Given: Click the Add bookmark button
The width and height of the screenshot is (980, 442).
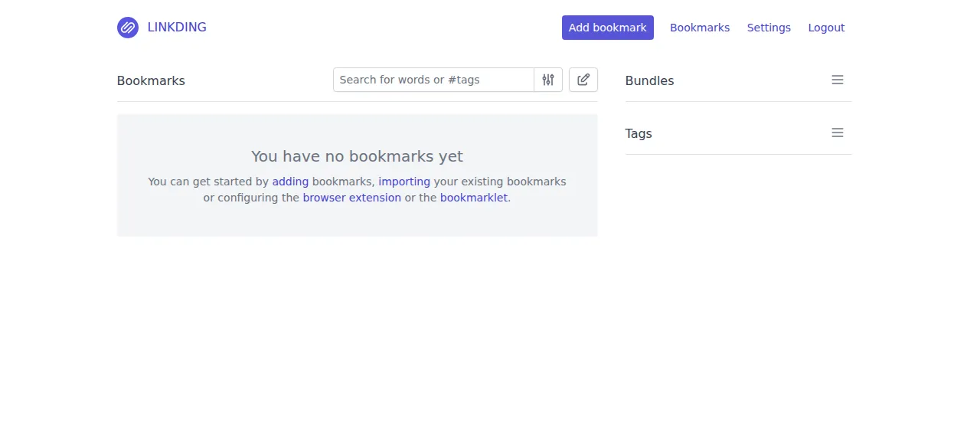Looking at the screenshot, I should tap(608, 28).
